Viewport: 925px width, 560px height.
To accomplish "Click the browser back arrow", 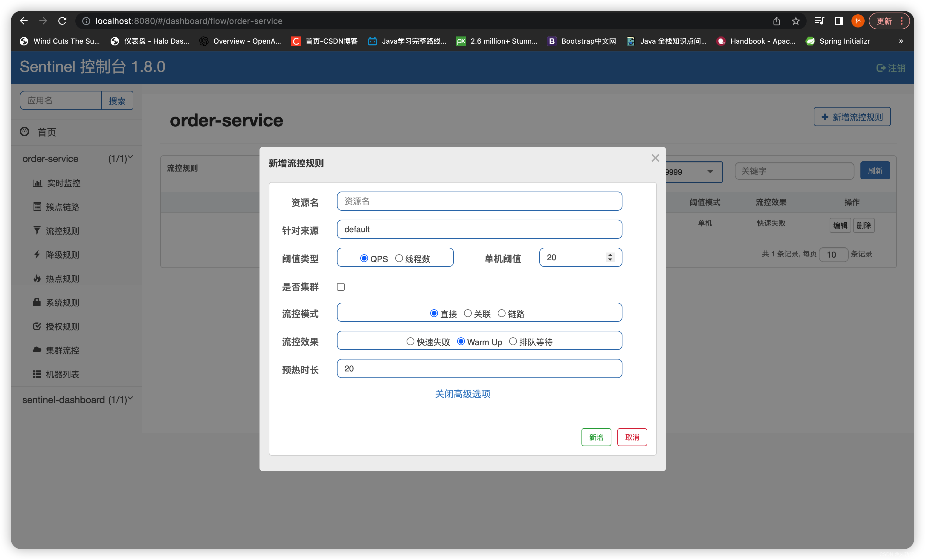I will point(24,21).
